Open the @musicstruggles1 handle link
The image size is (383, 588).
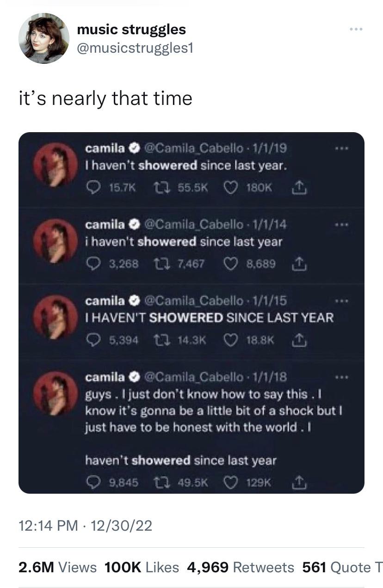(134, 48)
